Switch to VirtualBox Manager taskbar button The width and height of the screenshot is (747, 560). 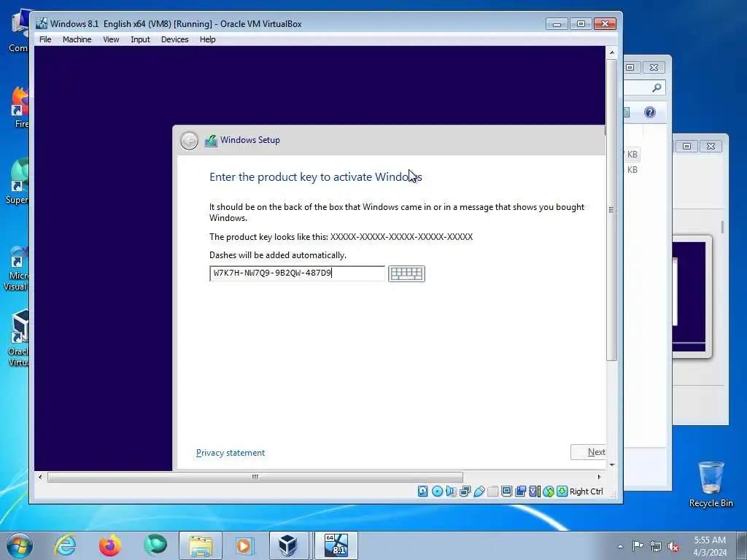(289, 545)
